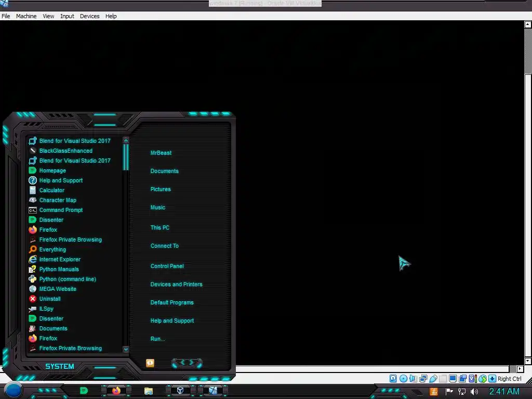532x399 pixels.
Task: Open Documents in the right pane
Action: 165,171
